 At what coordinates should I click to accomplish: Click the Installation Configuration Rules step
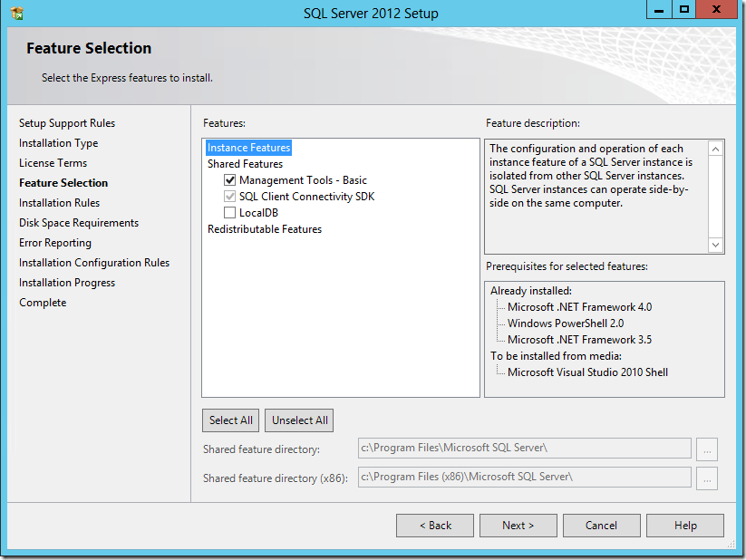(94, 263)
